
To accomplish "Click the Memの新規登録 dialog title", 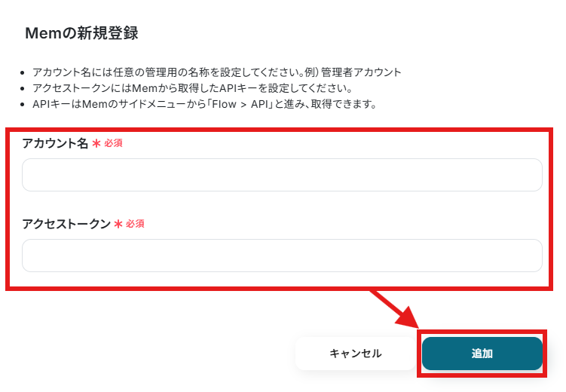I will tap(81, 33).
